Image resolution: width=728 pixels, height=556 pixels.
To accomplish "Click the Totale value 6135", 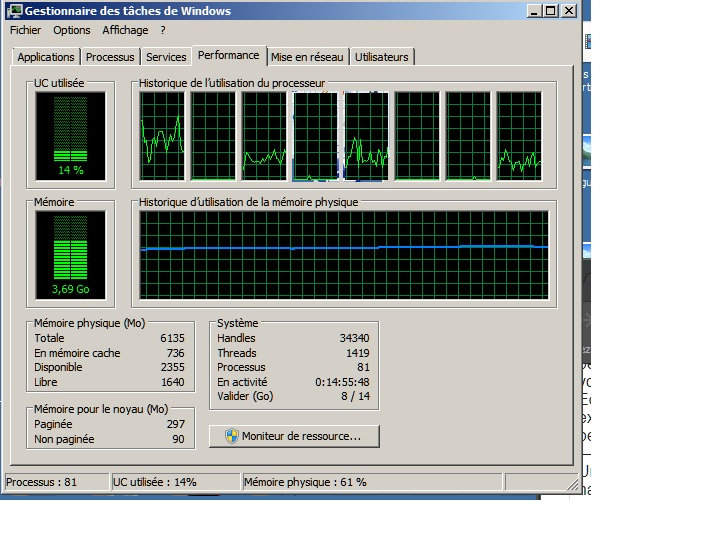I will 172,338.
